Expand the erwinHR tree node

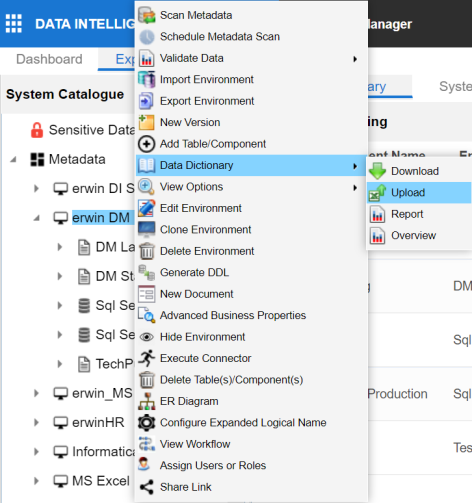click(36, 423)
